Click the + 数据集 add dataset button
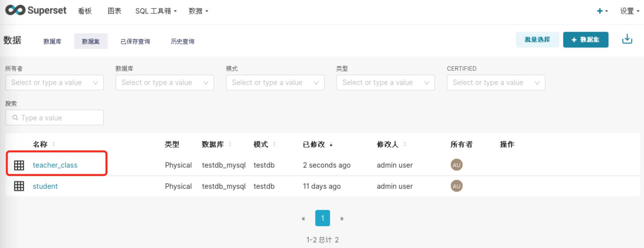Screen dimensions: 644x248 pyautogui.click(x=586, y=40)
